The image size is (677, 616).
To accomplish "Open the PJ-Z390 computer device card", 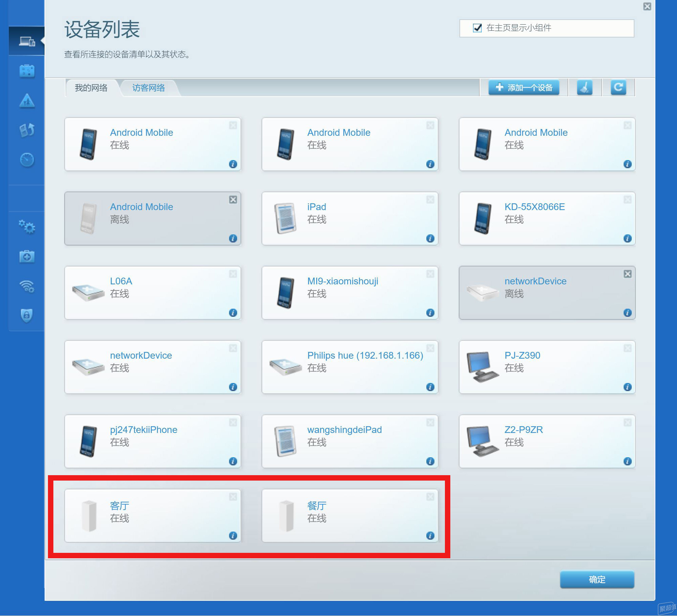I will [x=547, y=367].
